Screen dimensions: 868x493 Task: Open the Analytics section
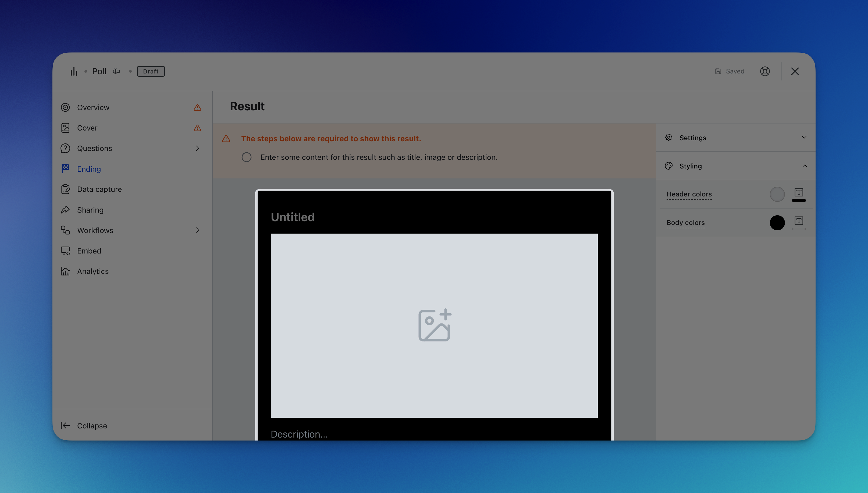coord(93,271)
